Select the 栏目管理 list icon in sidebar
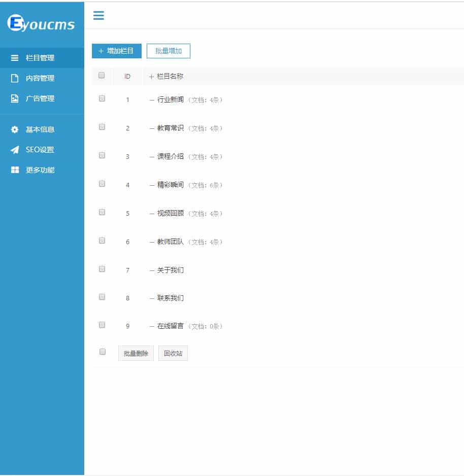 tap(14, 58)
